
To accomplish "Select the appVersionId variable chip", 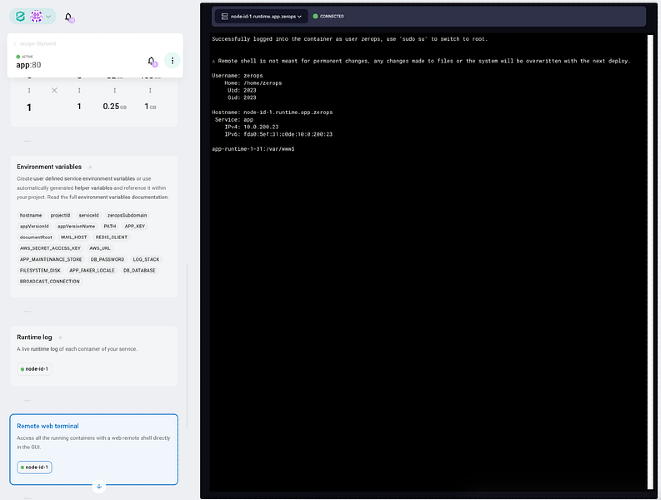I will tap(34, 226).
